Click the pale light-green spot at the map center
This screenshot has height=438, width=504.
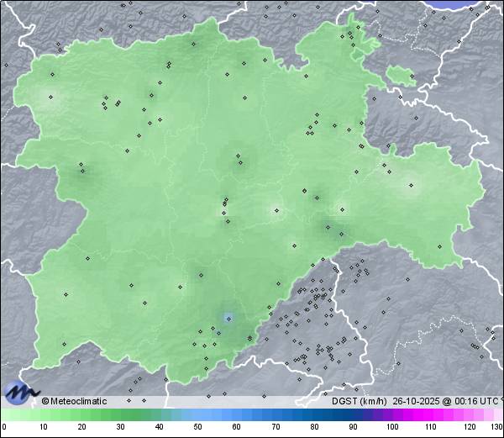275,210
